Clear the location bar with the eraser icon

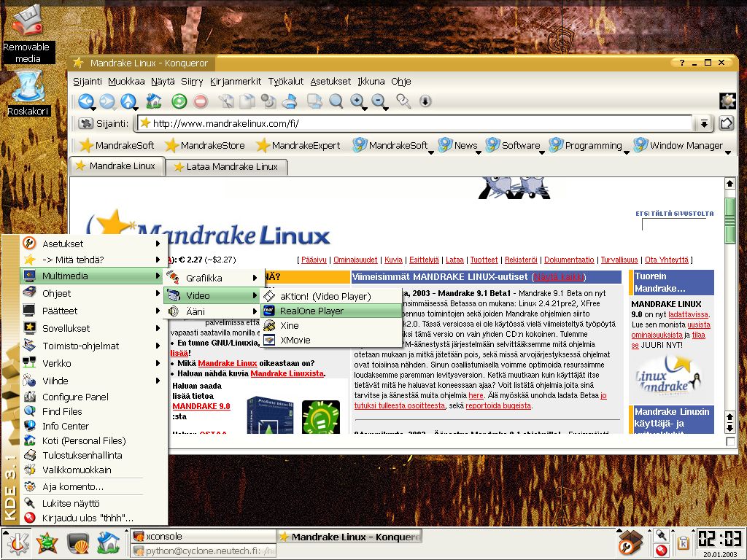pos(86,123)
